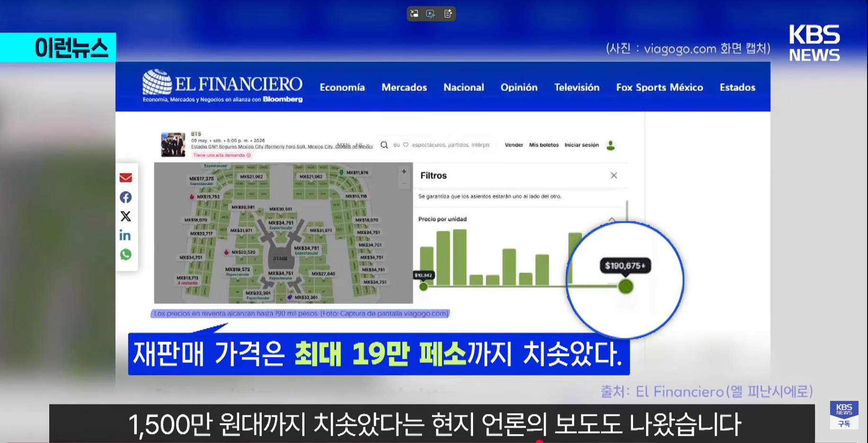The height and width of the screenshot is (443, 868).
Task: Open the Mercados menu item
Action: pyautogui.click(x=404, y=88)
